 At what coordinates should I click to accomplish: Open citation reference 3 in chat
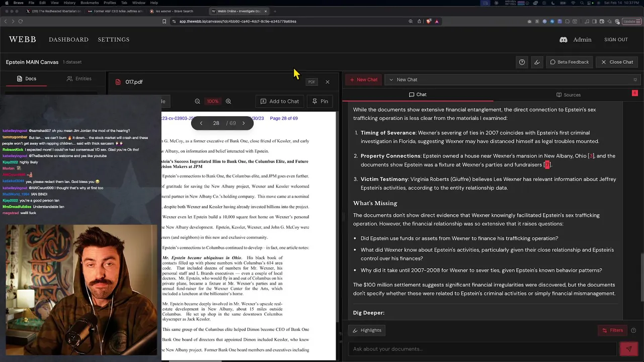pos(591,156)
